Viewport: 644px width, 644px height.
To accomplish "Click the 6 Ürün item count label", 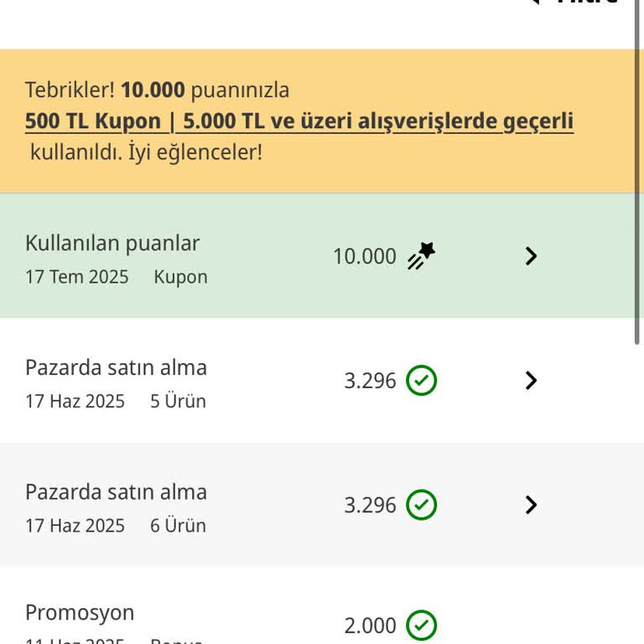I will (178, 526).
